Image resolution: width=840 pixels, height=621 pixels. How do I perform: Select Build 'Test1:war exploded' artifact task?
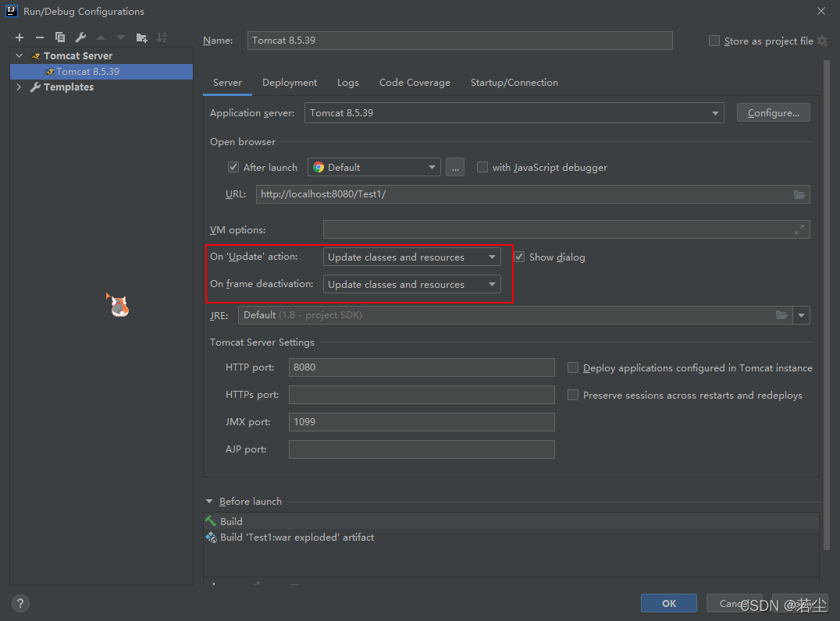coord(511,537)
